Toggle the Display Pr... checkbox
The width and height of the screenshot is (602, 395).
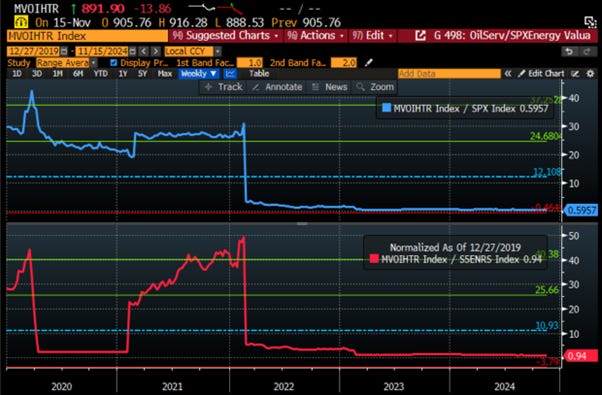click(113, 63)
